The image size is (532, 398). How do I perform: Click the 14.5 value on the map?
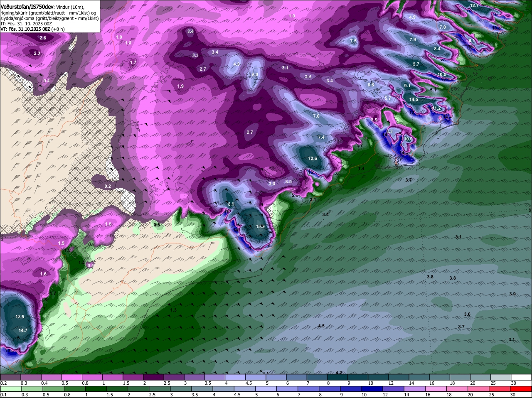[x=414, y=99]
